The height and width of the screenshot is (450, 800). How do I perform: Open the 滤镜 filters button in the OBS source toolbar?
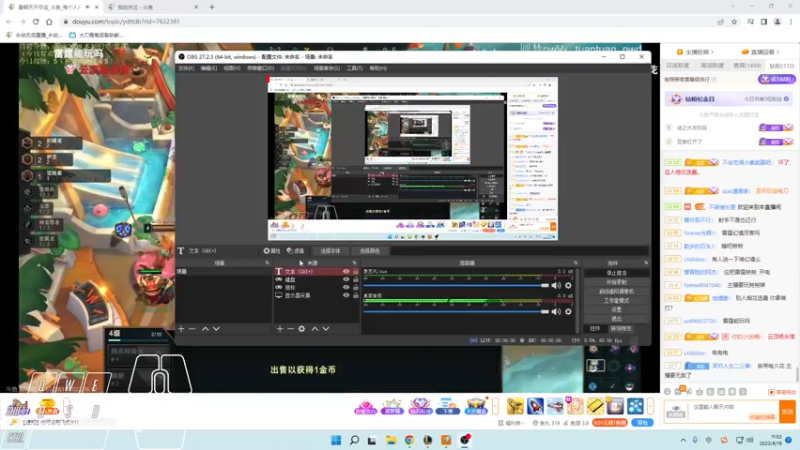(295, 251)
